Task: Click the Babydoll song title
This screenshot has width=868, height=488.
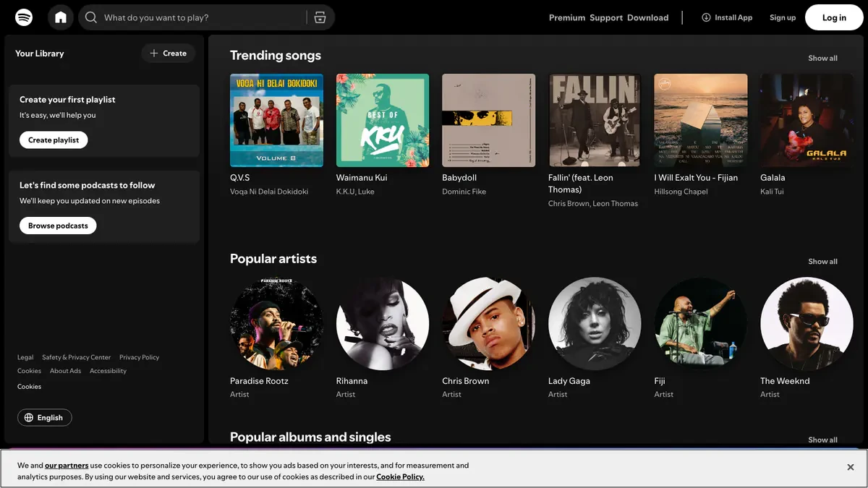Action: [459, 177]
